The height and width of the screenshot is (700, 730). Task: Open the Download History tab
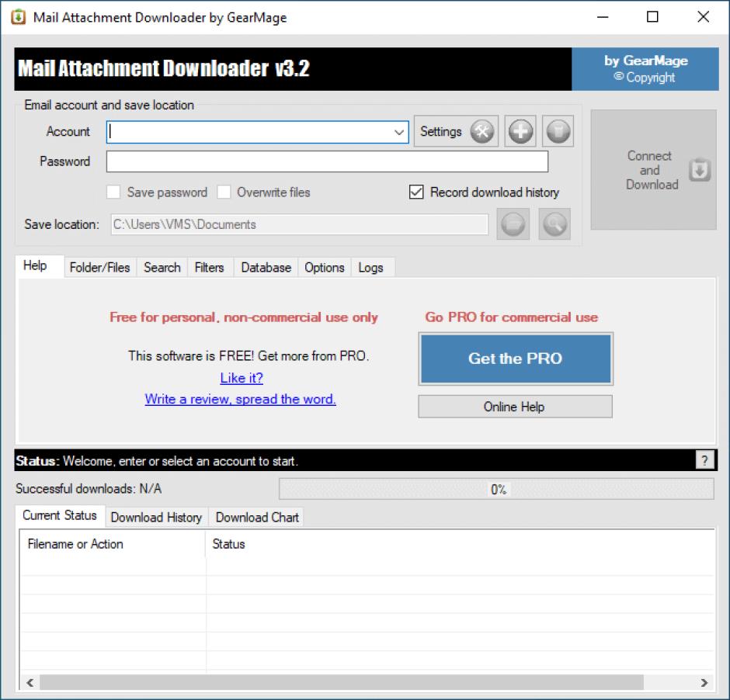pyautogui.click(x=156, y=517)
